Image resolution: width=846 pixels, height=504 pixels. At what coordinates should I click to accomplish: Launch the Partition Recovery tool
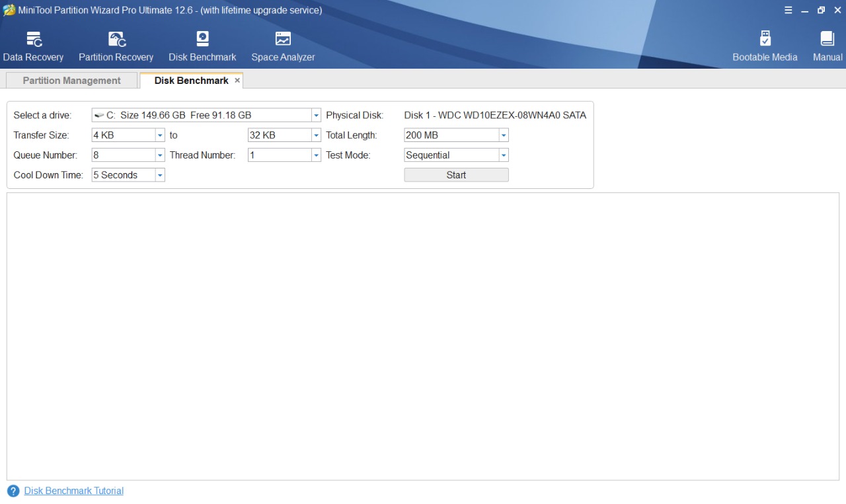tap(116, 46)
